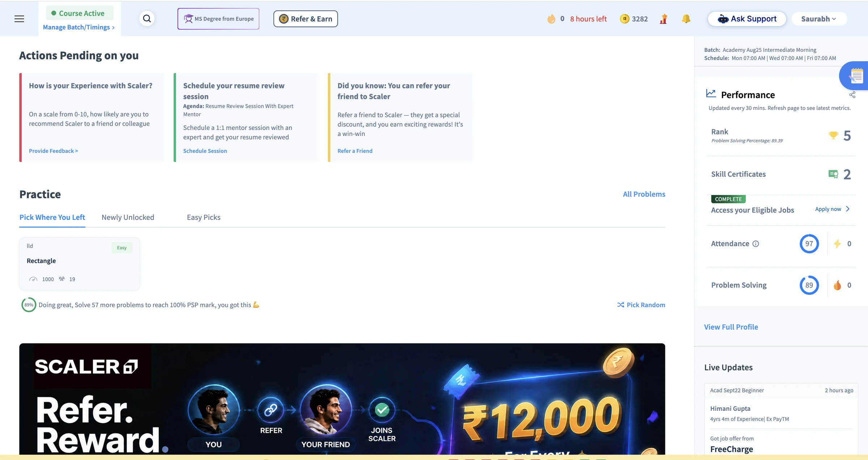This screenshot has width=868, height=460.
Task: Click the leaderboard podium icon
Action: 663,19
